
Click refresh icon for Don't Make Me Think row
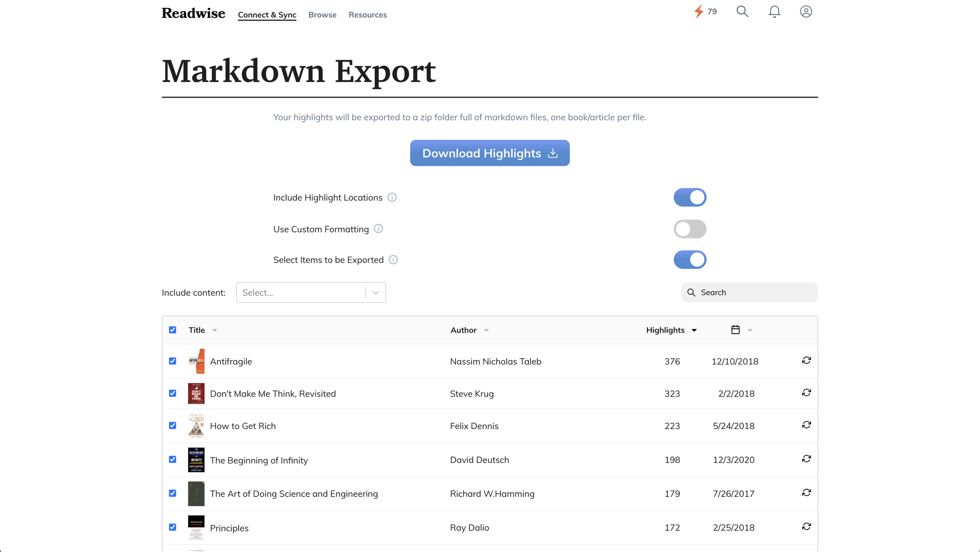pyautogui.click(x=807, y=393)
